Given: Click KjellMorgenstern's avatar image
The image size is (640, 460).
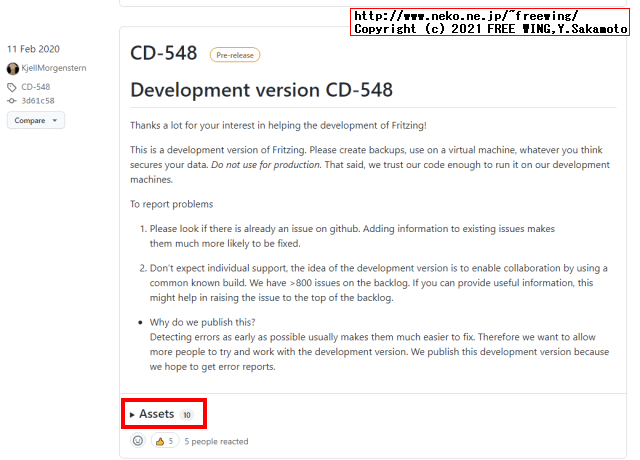Looking at the screenshot, I should click(x=13, y=69).
